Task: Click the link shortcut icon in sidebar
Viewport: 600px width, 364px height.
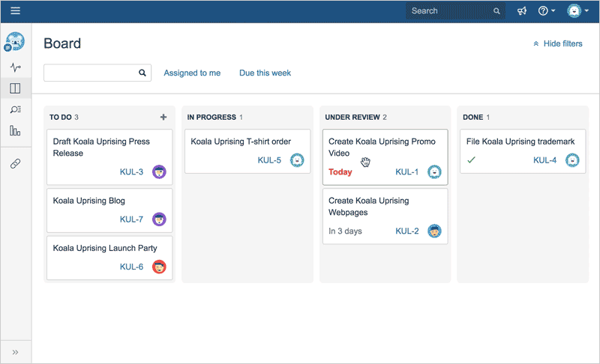Action: pos(15,163)
